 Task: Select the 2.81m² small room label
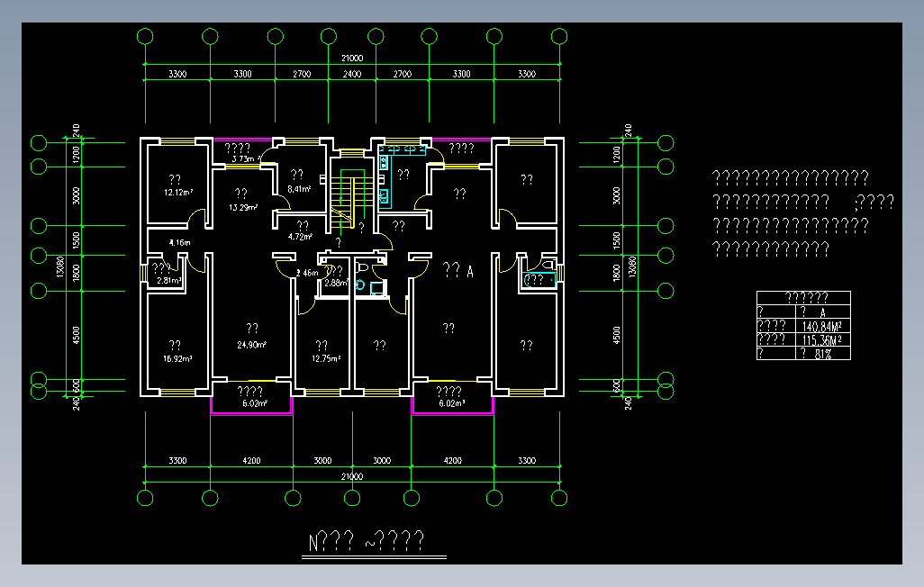point(168,281)
